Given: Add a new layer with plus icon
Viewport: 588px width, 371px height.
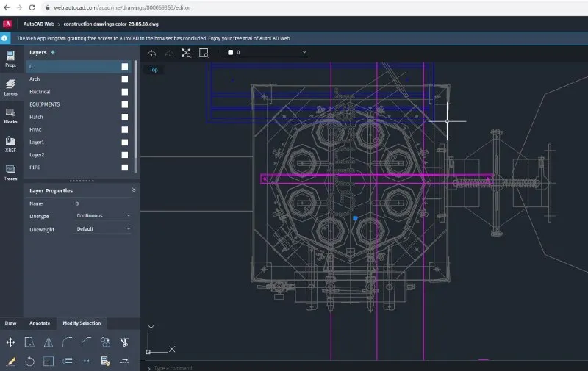Looking at the screenshot, I should (x=52, y=53).
